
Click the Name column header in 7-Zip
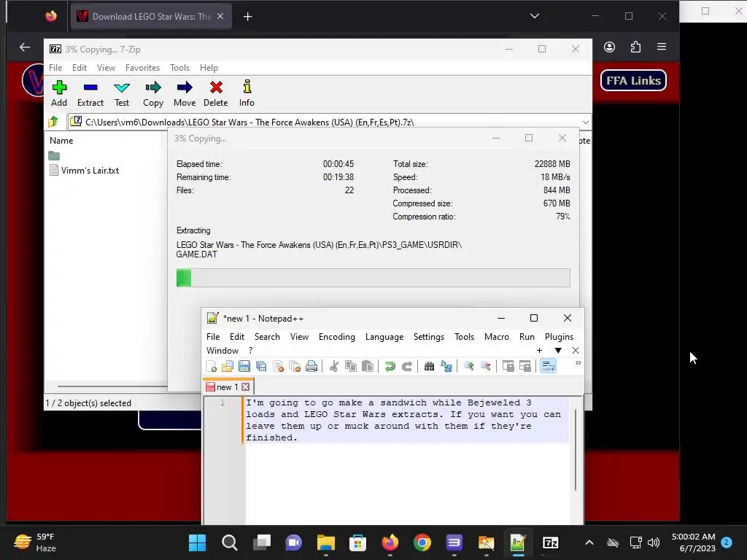61,141
